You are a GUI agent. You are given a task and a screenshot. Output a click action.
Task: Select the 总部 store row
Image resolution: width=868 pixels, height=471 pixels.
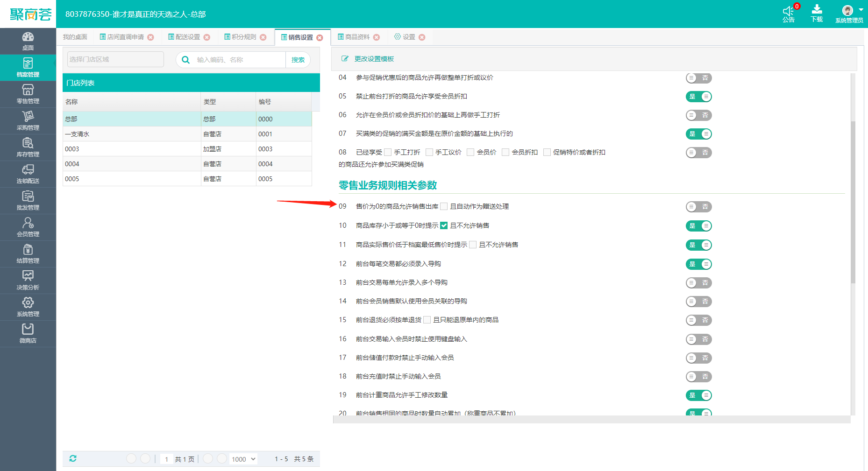(187, 119)
